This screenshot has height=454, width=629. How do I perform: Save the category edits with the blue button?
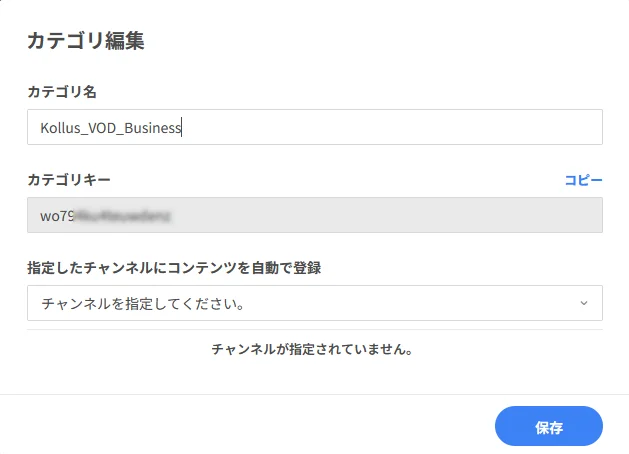pos(549,426)
